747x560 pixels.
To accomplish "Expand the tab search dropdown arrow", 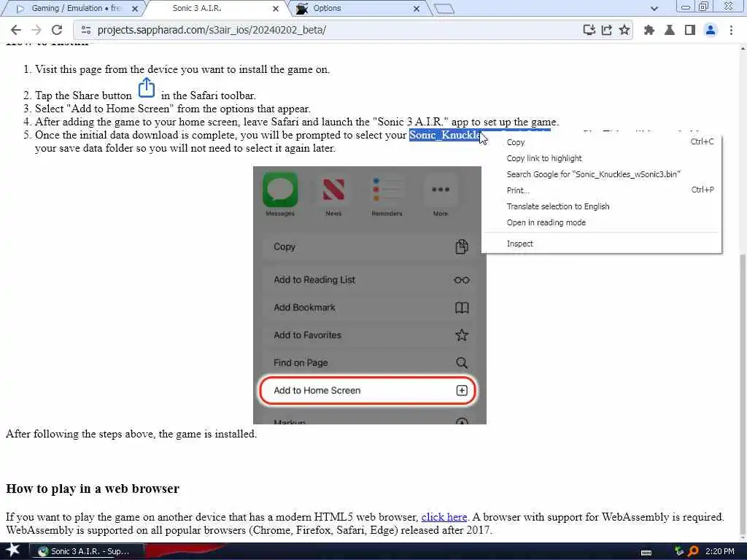I will pyautogui.click(x=654, y=9).
